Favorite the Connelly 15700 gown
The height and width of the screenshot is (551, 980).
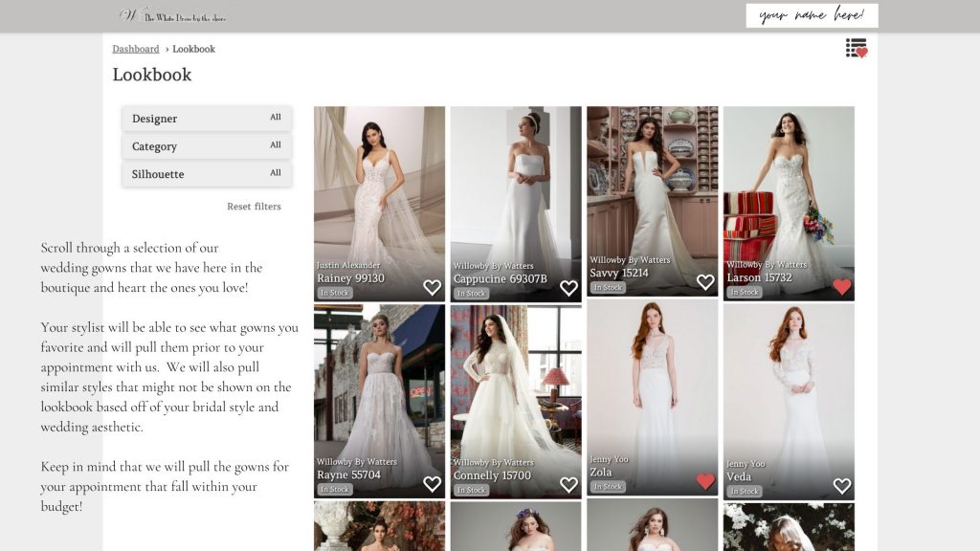pos(568,485)
